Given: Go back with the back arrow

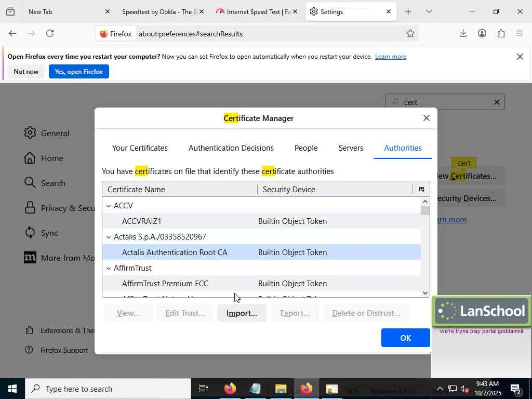Looking at the screenshot, I should pos(12,33).
